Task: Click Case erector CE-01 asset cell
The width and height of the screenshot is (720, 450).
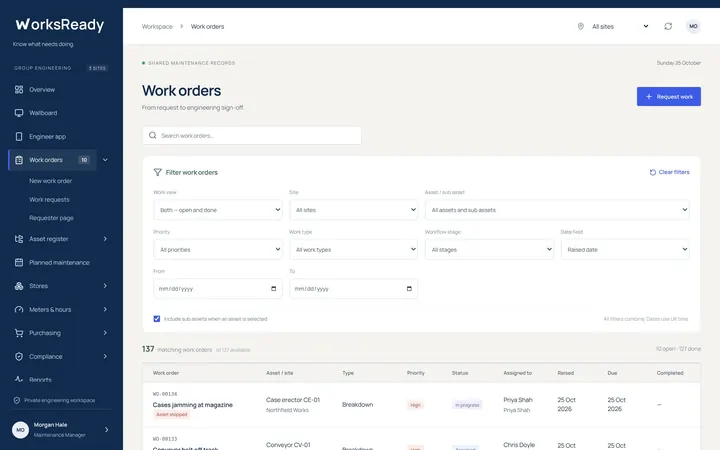Action: (x=293, y=400)
